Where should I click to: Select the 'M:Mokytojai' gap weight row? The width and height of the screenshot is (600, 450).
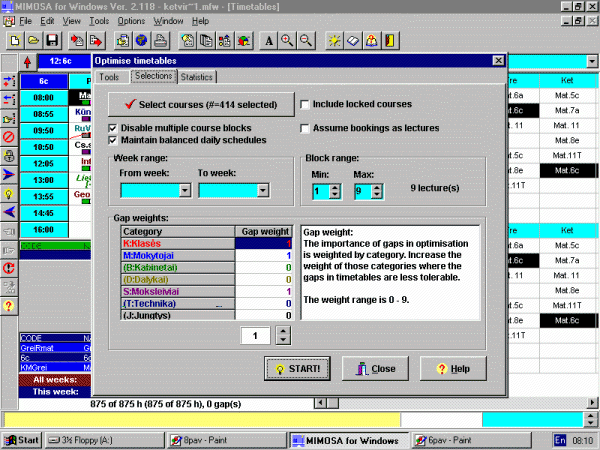click(176, 255)
